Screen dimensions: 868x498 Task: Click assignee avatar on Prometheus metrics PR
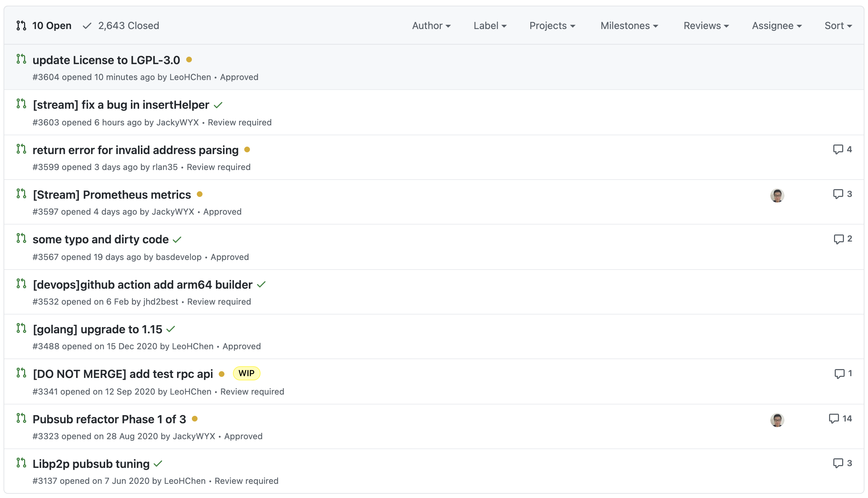(777, 196)
